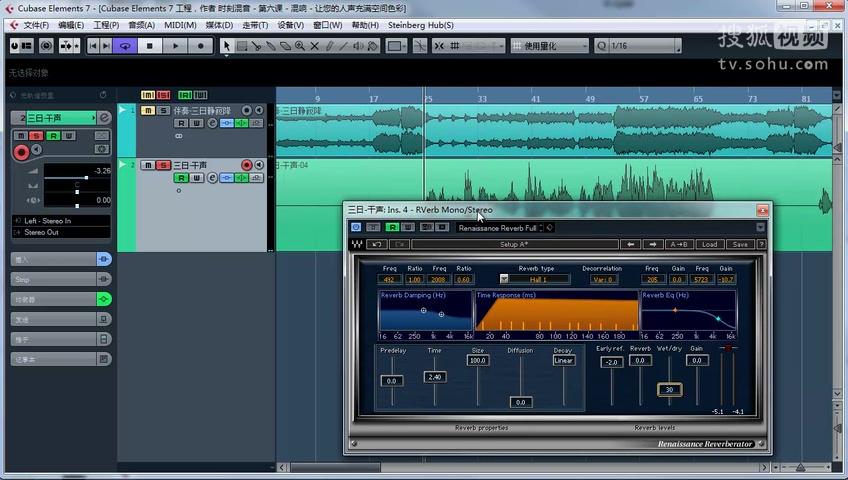Expand the Inspector Strip section
848x480 pixels.
coord(61,279)
